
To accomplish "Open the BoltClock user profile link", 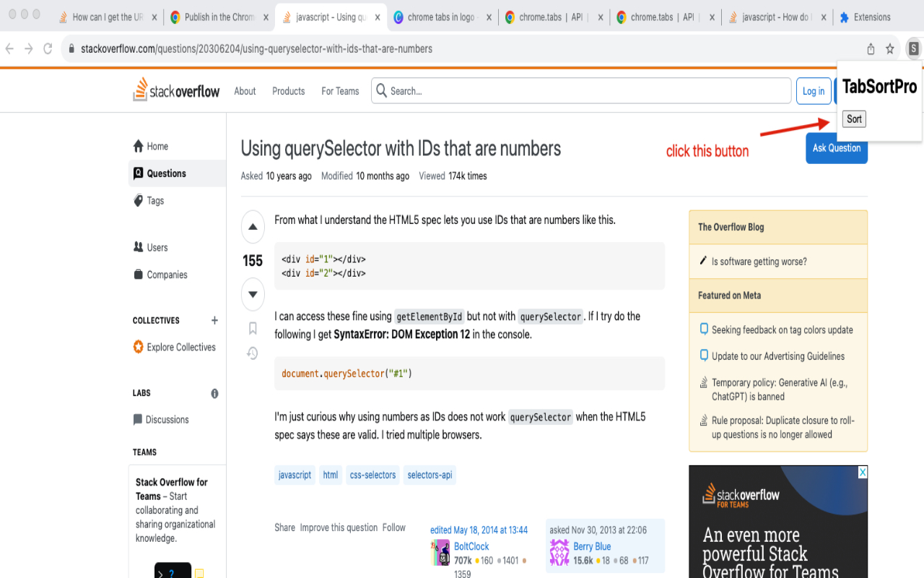I will 471,547.
